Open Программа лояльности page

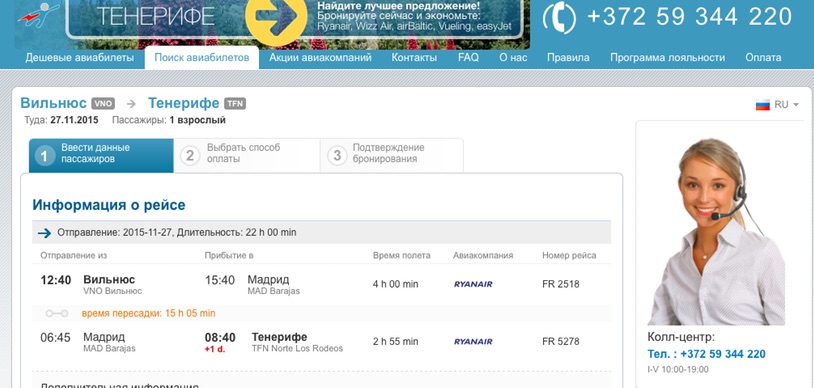click(667, 58)
